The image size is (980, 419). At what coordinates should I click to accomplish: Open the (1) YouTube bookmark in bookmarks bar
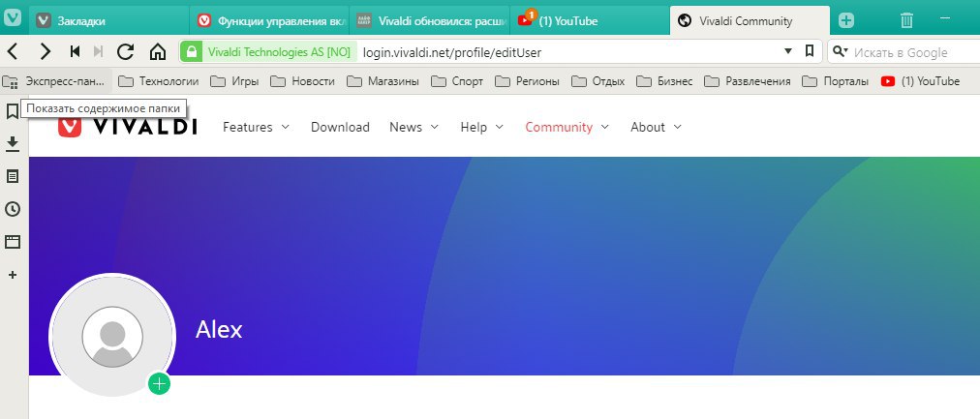(920, 81)
